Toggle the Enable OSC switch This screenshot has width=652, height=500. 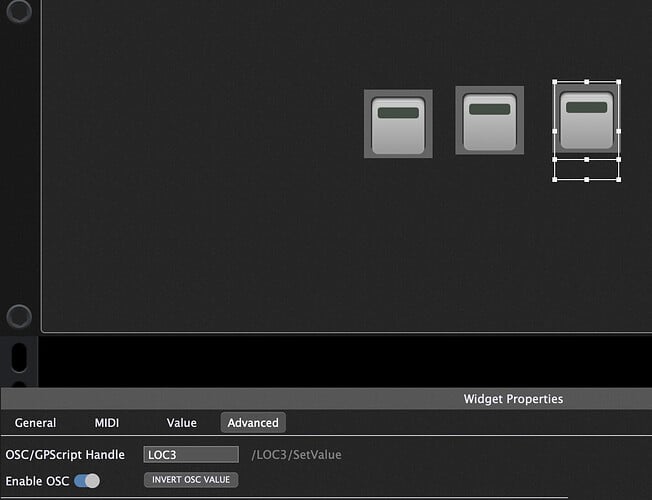[x=87, y=481]
